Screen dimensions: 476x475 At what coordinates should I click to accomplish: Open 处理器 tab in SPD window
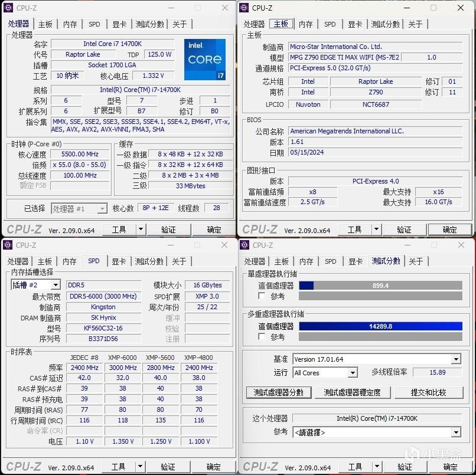(18, 261)
